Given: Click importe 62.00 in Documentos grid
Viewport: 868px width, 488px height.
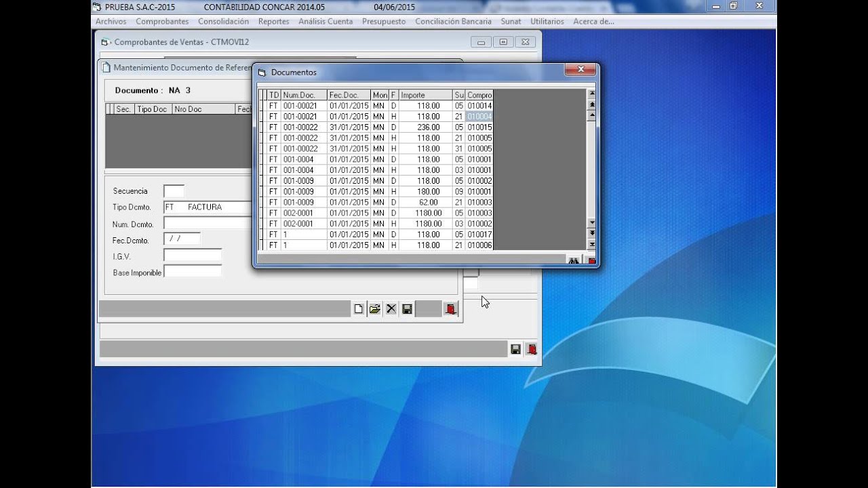Looking at the screenshot, I should (425, 203).
